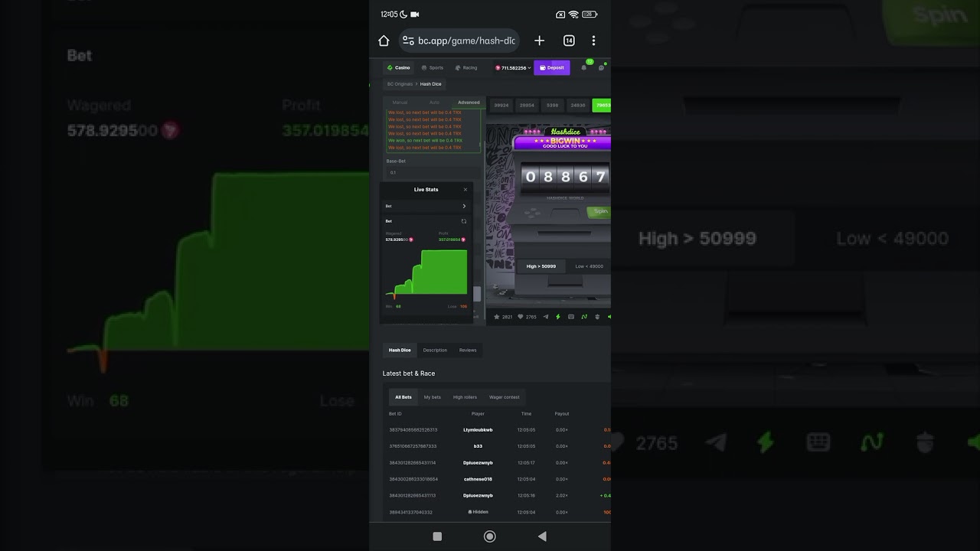Select the Manual betting tab

[400, 102]
